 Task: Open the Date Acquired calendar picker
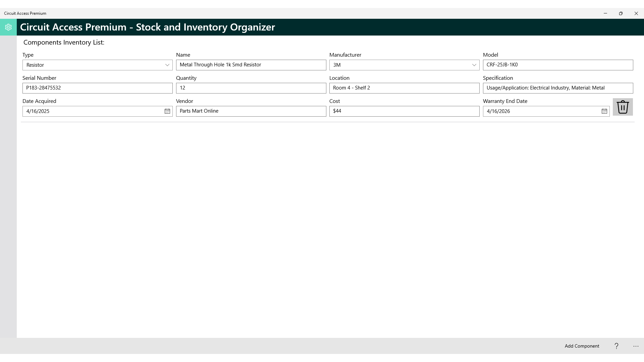click(x=168, y=111)
